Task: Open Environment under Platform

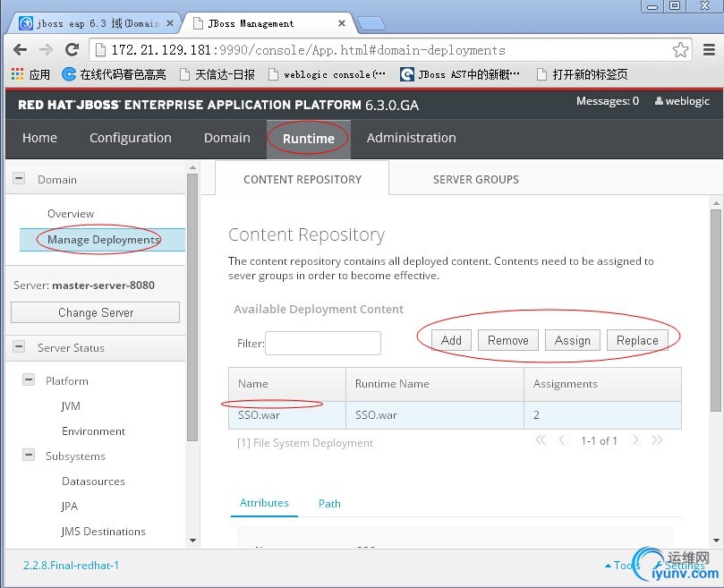Action: (x=93, y=431)
